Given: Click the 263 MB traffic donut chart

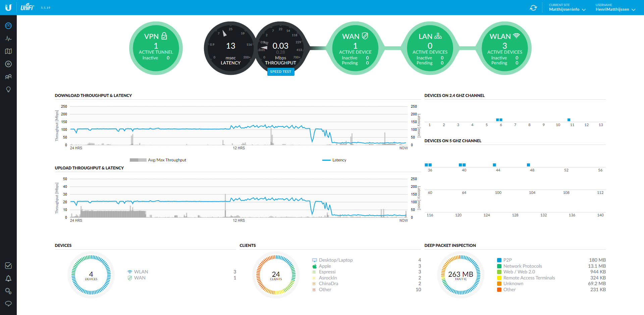Looking at the screenshot, I should (461, 275).
